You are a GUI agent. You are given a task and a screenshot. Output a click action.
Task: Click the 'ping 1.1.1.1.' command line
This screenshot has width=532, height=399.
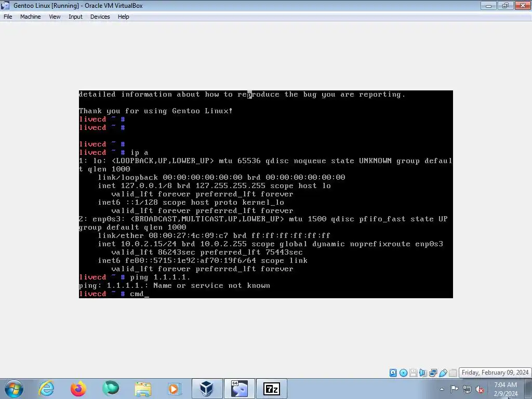(135, 277)
